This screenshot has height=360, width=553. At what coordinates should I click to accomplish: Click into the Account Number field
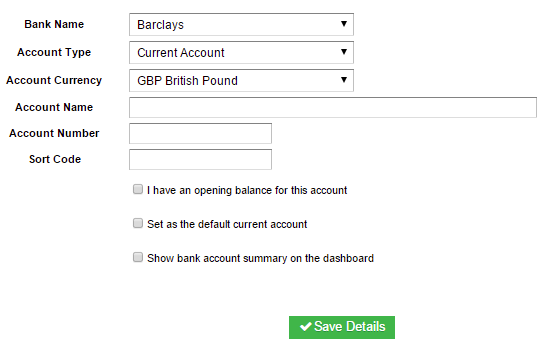tap(200, 133)
